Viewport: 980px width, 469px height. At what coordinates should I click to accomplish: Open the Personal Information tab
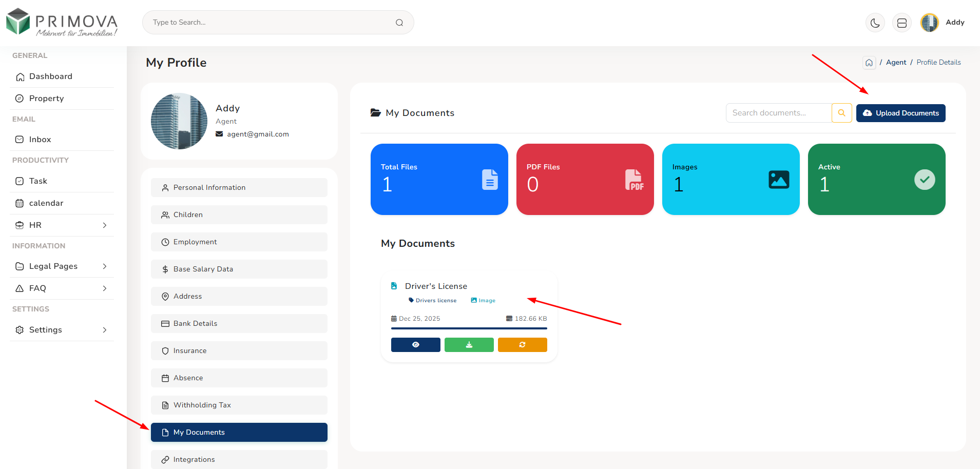coord(239,188)
